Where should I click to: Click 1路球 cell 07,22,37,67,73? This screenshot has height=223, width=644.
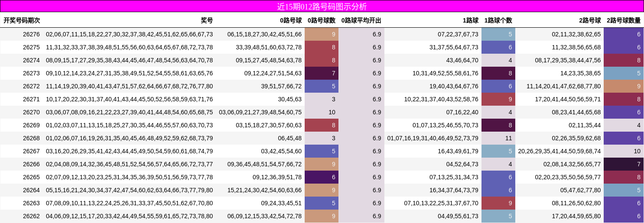coord(458,34)
